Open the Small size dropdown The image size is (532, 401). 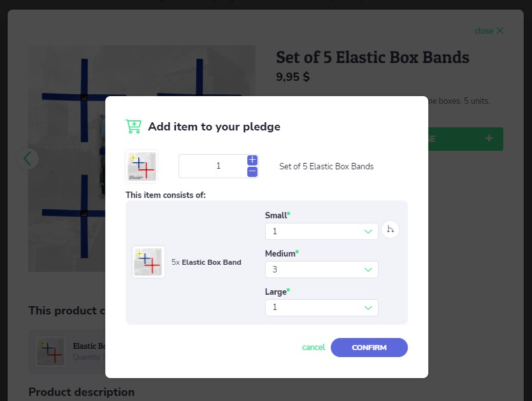(321, 231)
